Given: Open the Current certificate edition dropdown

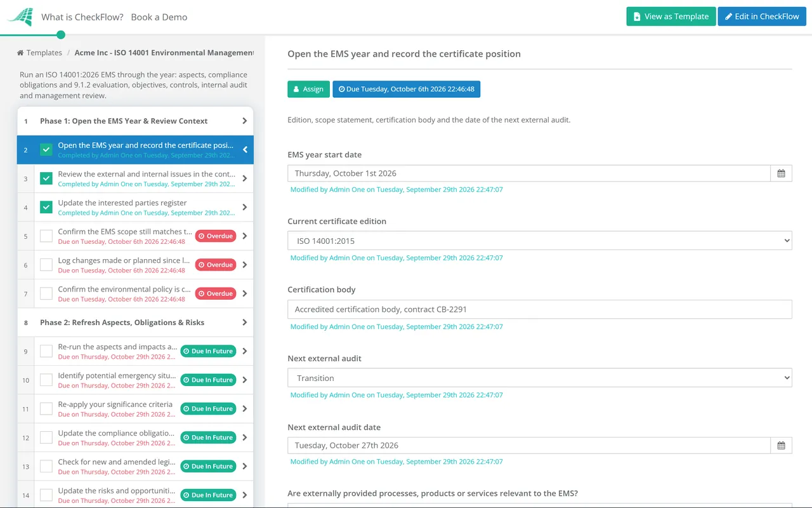Looking at the screenshot, I should tap(540, 241).
